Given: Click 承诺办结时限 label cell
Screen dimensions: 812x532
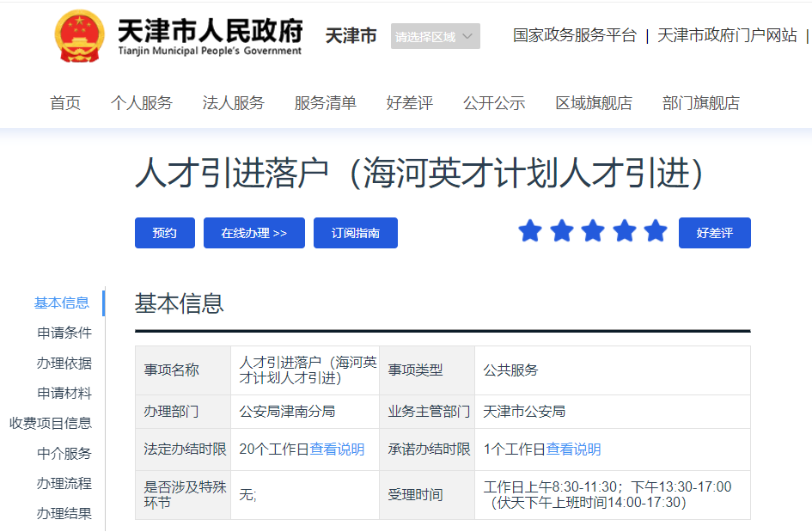Looking at the screenshot, I should 429,449.
